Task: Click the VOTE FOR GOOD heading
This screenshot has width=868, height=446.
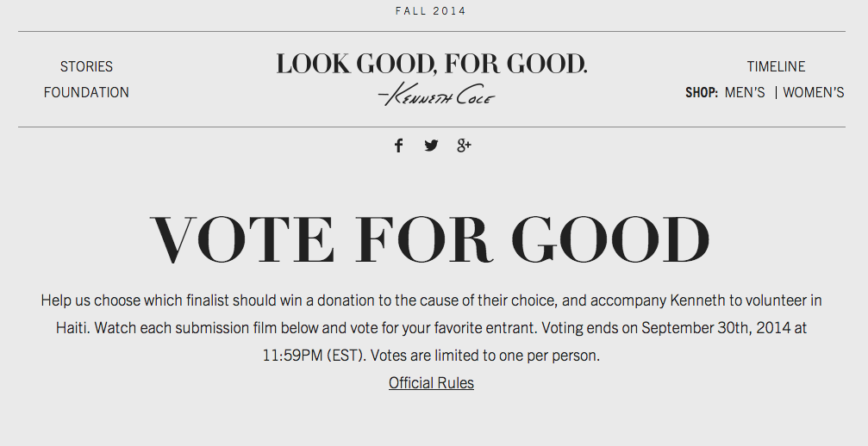Action: coord(430,239)
